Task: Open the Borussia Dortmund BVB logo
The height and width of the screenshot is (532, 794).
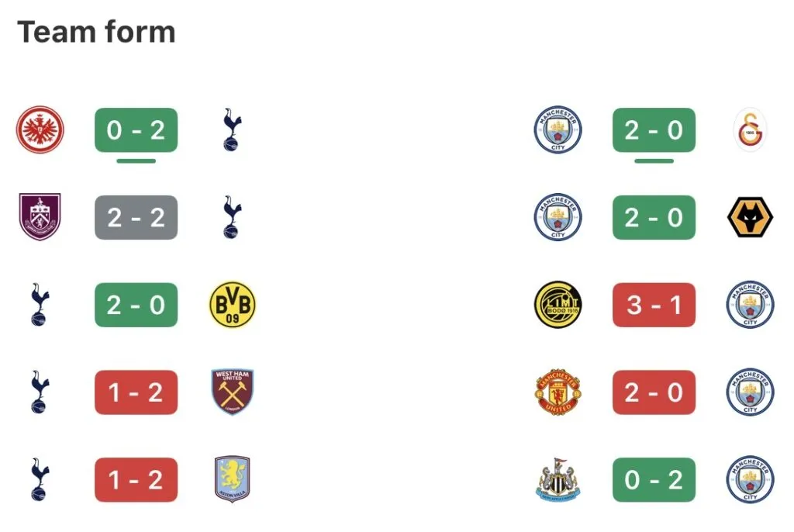Action: [232, 305]
